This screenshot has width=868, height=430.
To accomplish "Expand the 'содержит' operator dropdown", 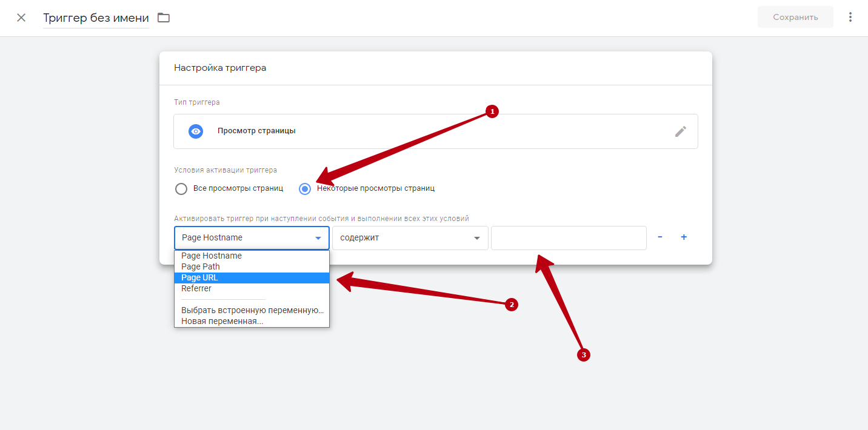I will pos(410,238).
